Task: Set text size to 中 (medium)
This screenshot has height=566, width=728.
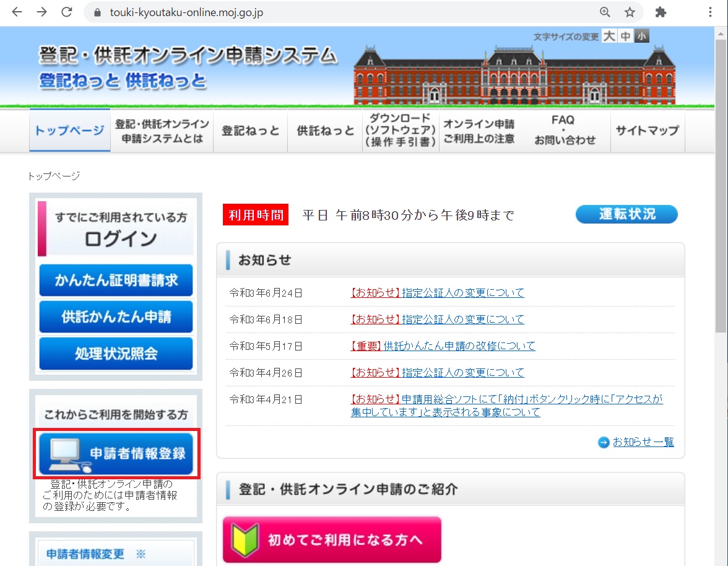Action: click(x=626, y=37)
